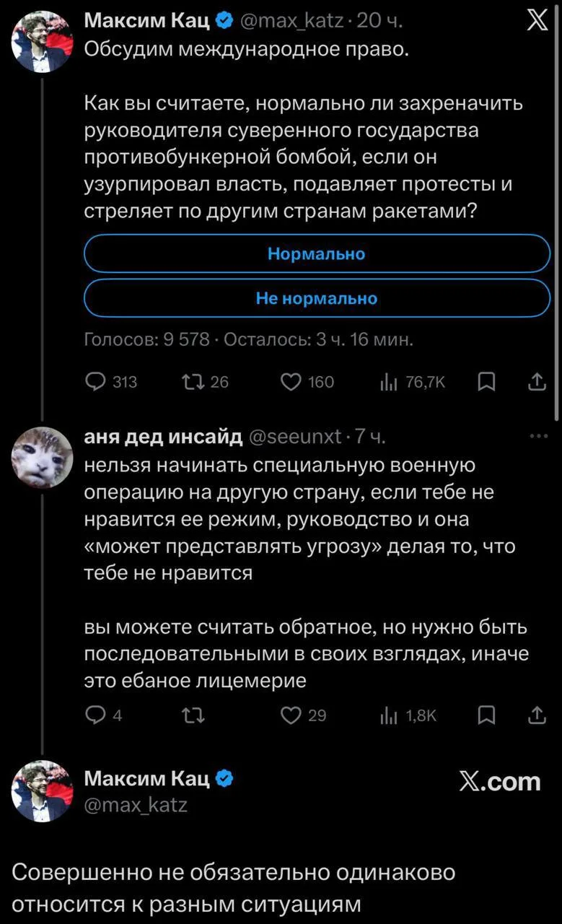Open the X logo at top right

pyautogui.click(x=535, y=22)
